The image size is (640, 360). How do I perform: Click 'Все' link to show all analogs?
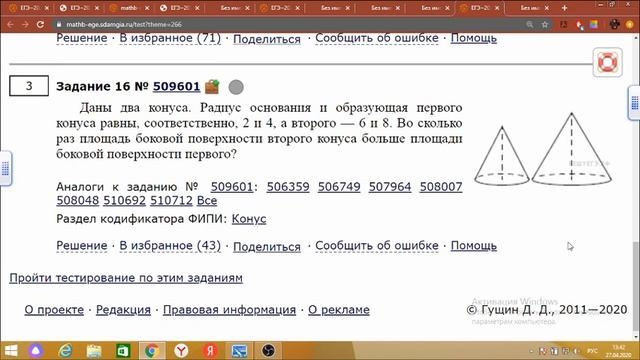[207, 201]
